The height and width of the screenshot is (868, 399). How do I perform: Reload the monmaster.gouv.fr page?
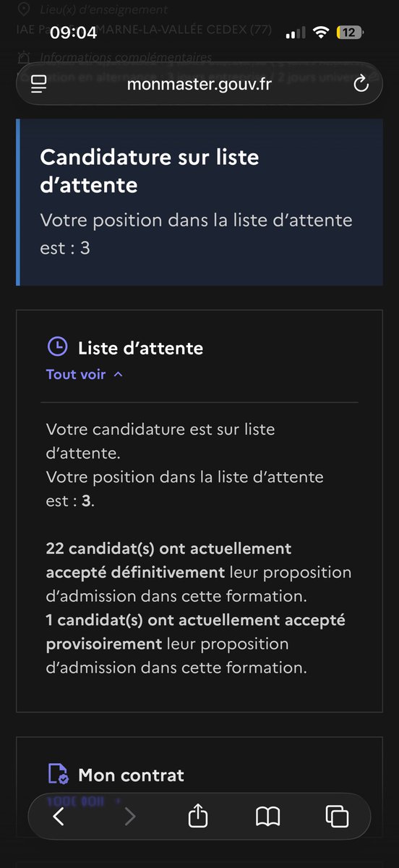[x=361, y=85]
